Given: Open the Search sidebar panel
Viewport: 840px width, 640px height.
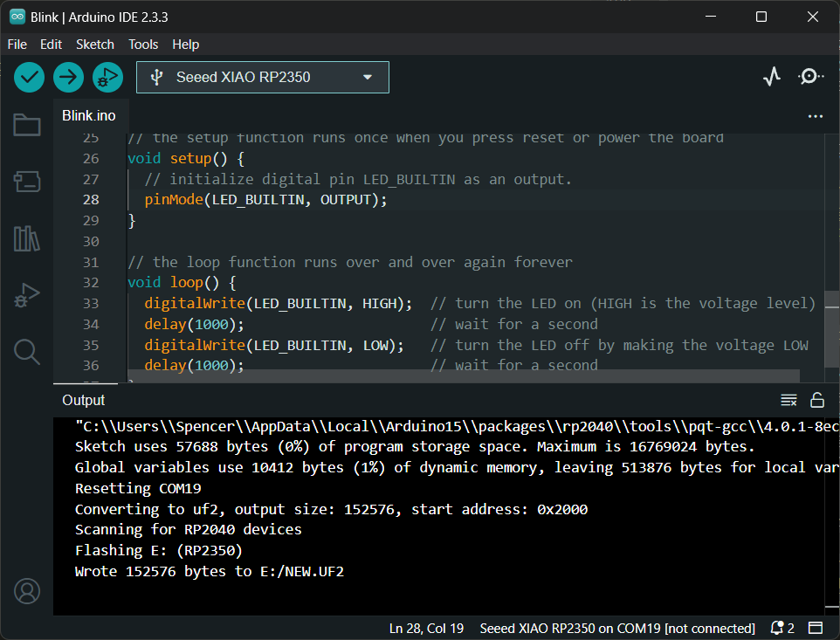Looking at the screenshot, I should click(27, 352).
